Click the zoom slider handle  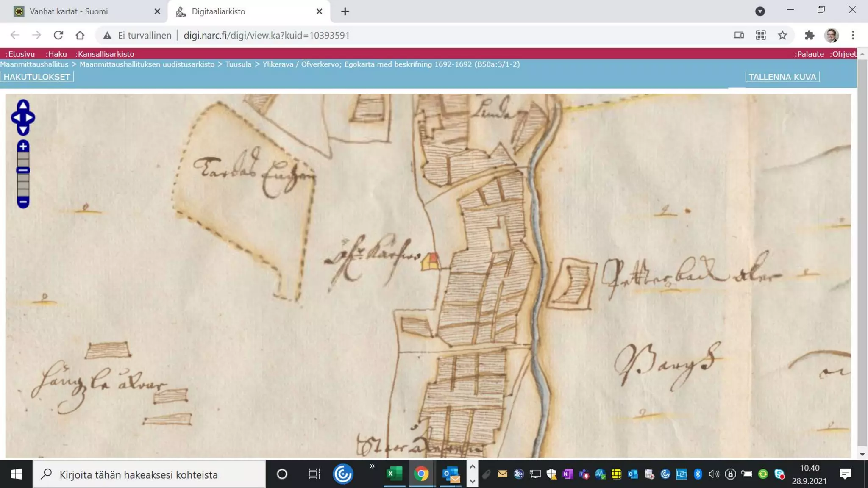pyautogui.click(x=23, y=170)
